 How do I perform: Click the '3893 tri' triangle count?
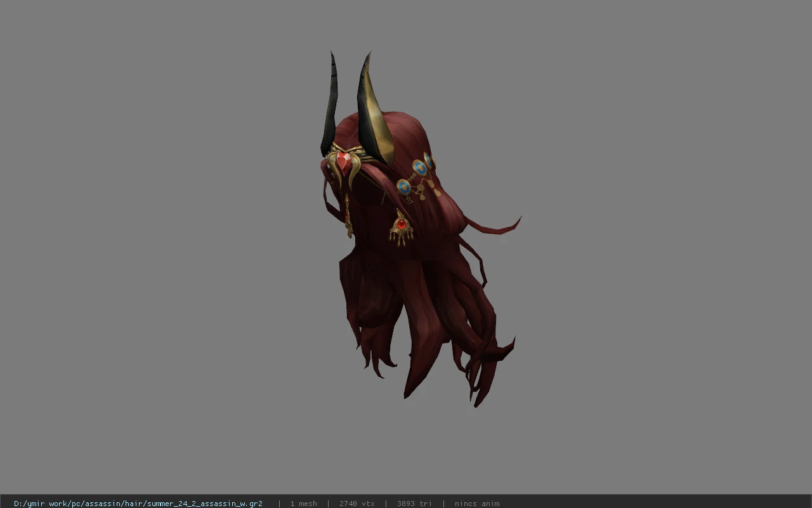414,504
